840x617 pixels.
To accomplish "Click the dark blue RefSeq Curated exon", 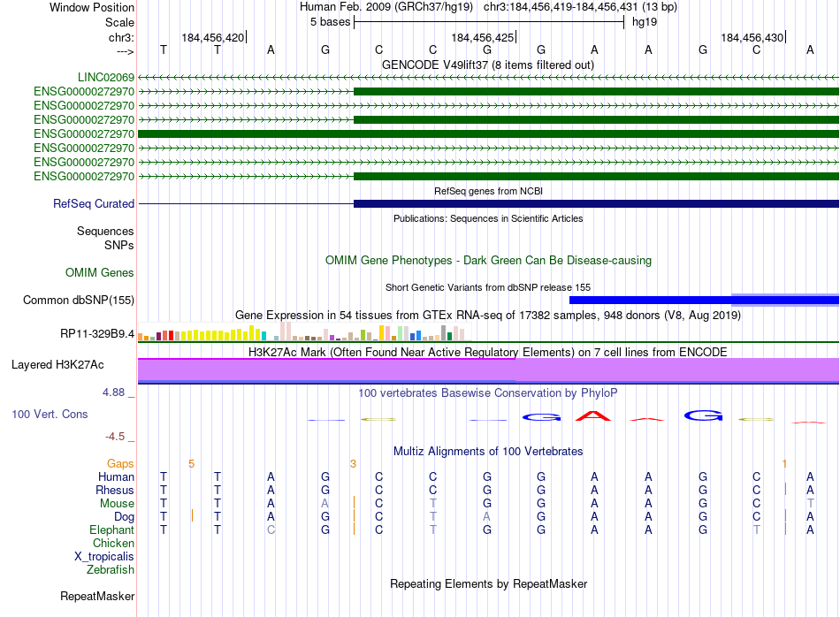I will pyautogui.click(x=596, y=203).
